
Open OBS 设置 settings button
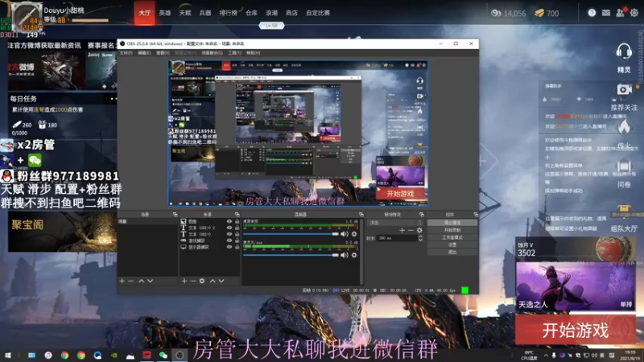coord(452,245)
